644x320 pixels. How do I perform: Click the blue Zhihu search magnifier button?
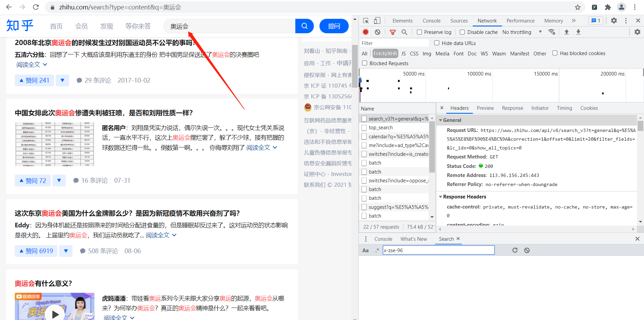tap(304, 26)
